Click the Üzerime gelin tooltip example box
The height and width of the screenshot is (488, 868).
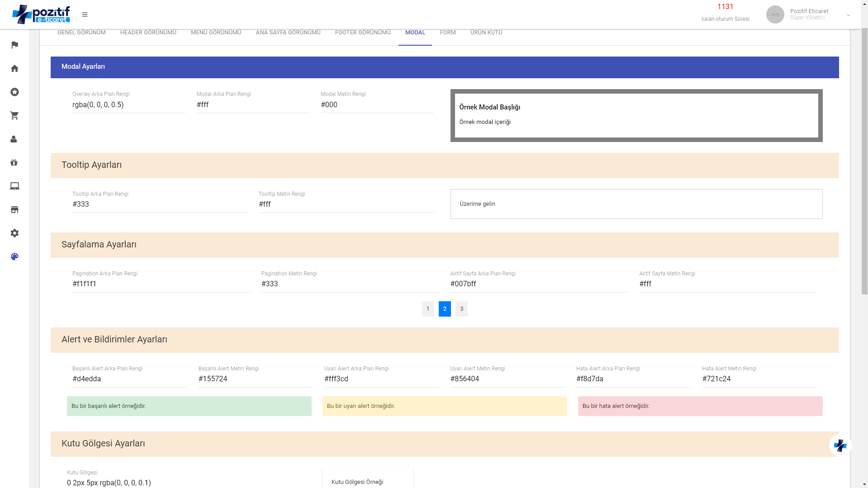pos(636,204)
